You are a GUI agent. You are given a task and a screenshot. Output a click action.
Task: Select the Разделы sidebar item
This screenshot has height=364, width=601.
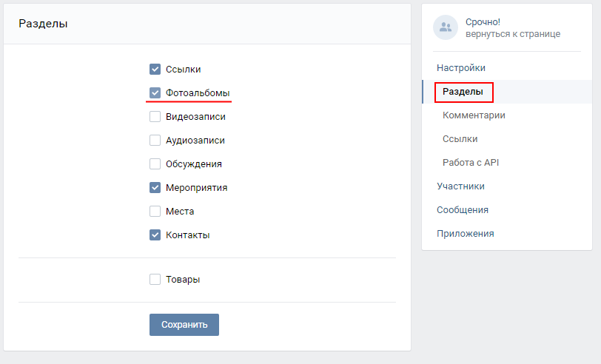pos(463,92)
